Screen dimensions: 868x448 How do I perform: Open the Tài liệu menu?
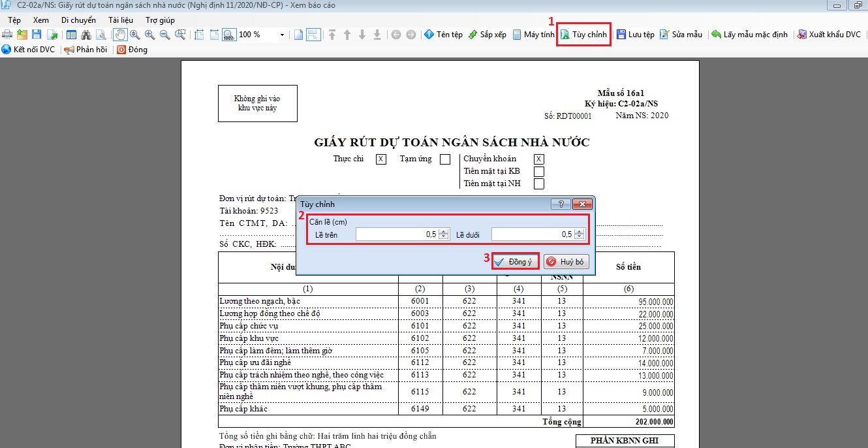[120, 20]
